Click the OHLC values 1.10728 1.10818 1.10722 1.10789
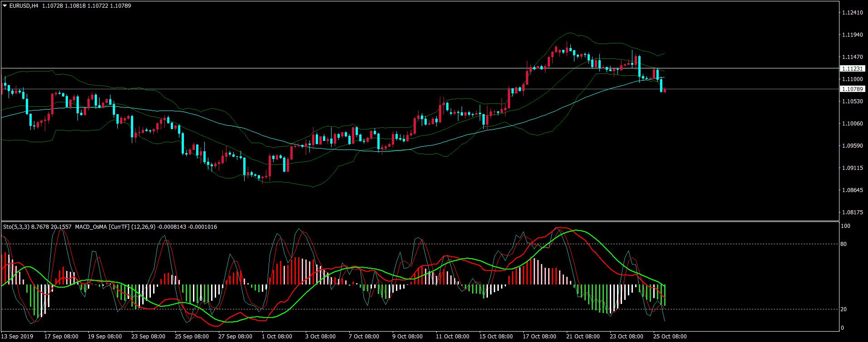 pos(86,6)
